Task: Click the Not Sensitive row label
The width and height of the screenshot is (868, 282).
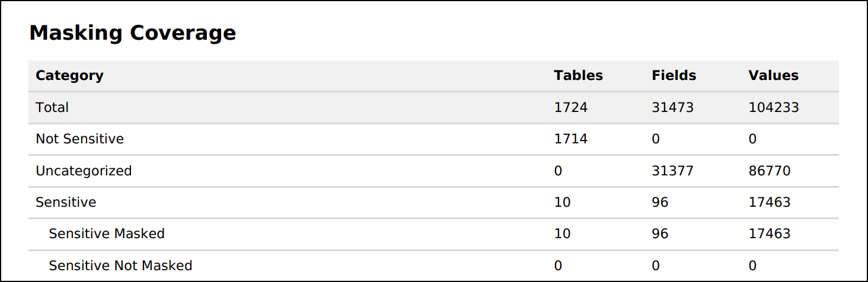Action: pos(80,139)
